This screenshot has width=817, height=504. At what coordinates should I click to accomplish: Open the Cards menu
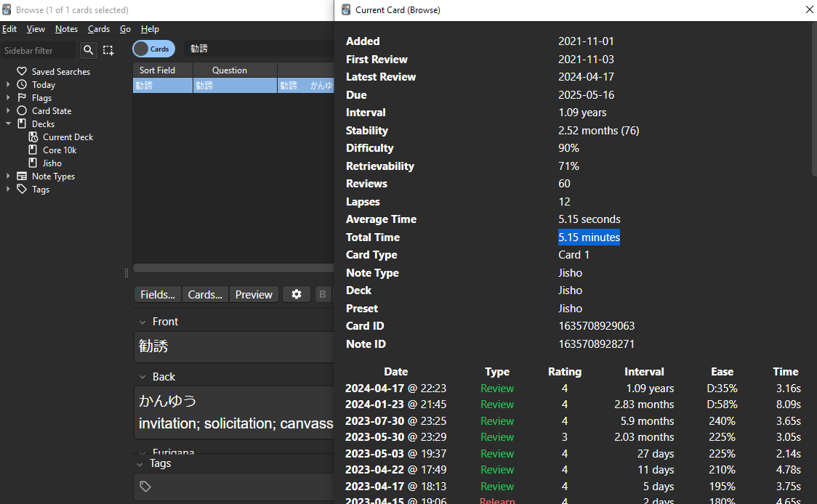(98, 28)
